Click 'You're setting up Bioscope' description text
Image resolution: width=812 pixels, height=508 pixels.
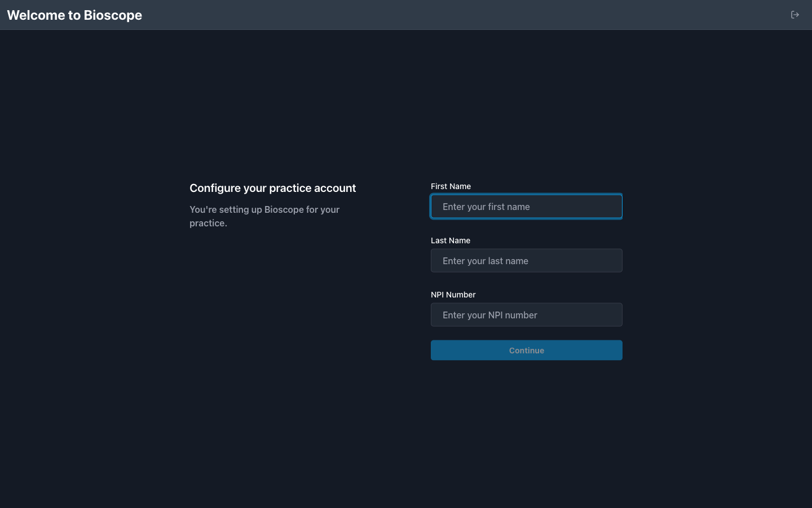pos(264,216)
